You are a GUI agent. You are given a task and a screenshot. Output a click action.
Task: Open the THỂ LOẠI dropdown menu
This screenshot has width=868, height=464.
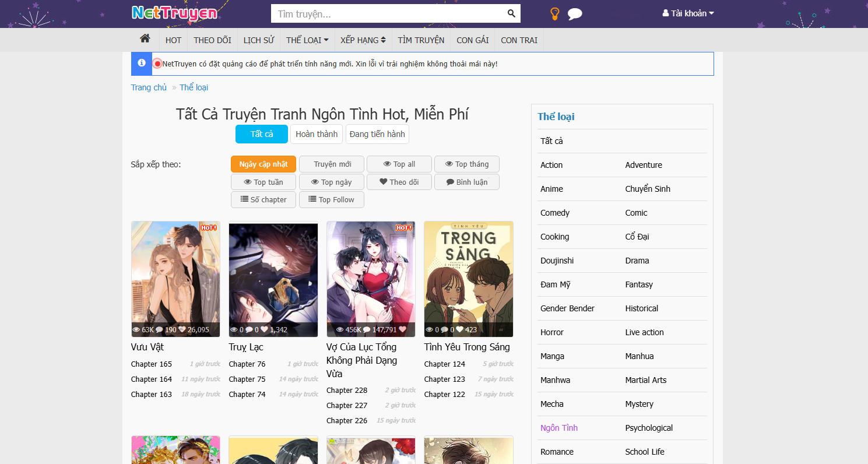[x=307, y=40]
